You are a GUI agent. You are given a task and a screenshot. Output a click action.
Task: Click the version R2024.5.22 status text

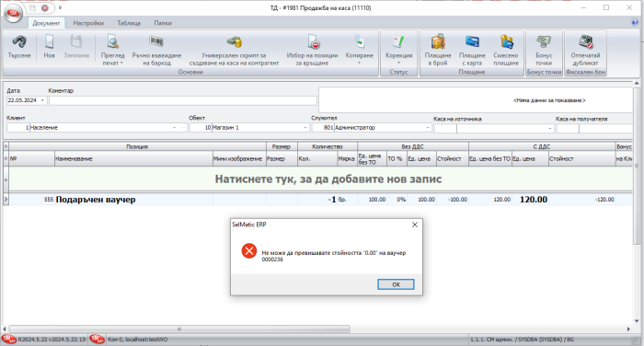(52, 340)
